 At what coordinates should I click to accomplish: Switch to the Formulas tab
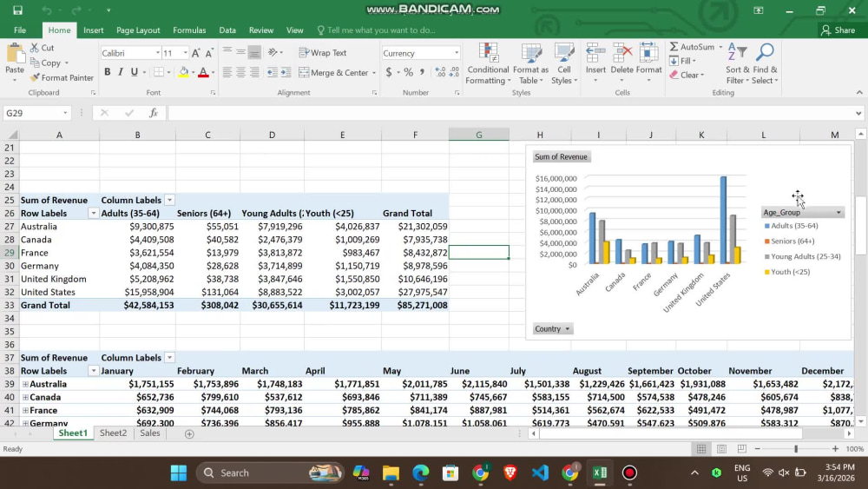(x=189, y=30)
